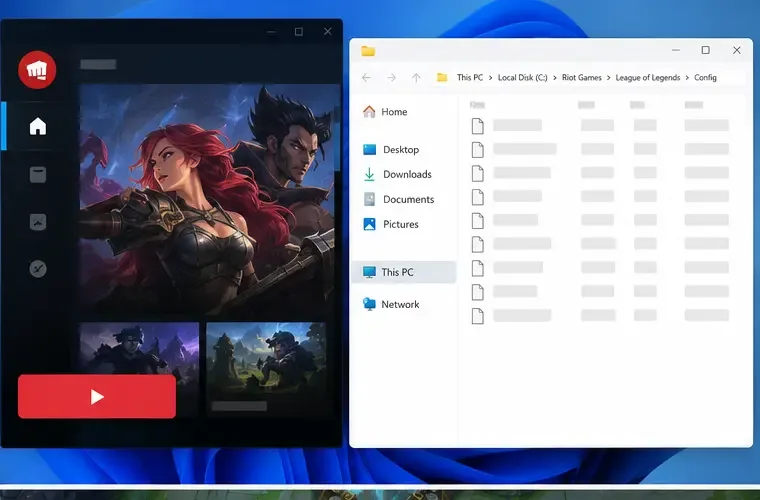
Task: Maximize the Riot client window
Action: tap(299, 31)
